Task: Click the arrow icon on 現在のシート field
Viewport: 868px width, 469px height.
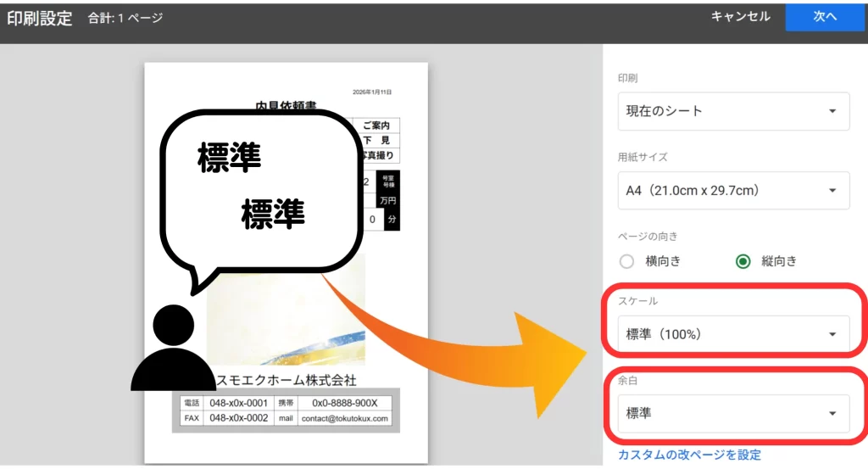Action: click(x=832, y=111)
